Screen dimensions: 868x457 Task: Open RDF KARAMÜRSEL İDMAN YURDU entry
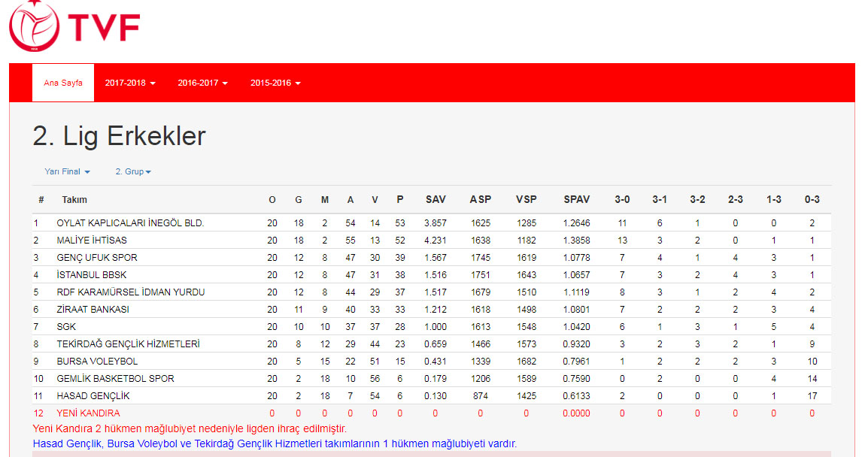pyautogui.click(x=130, y=292)
